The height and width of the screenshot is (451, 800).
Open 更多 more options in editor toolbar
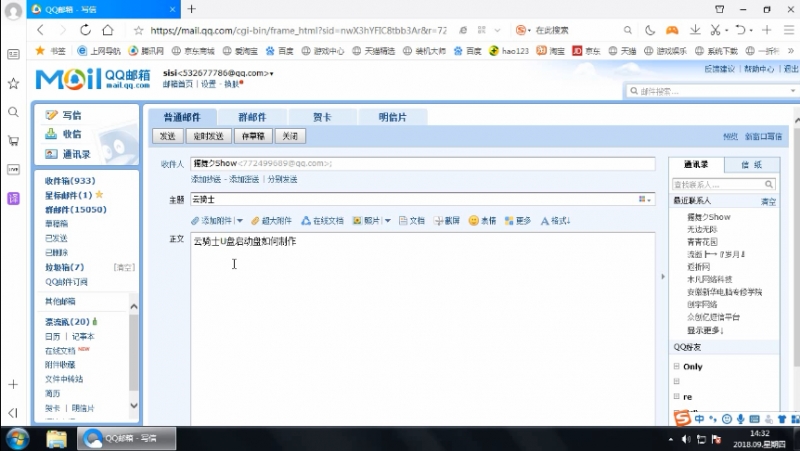517,220
